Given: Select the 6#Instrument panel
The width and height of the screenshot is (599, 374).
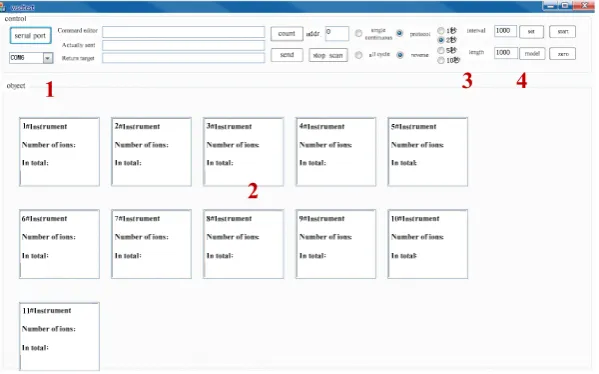Looking at the screenshot, I should pyautogui.click(x=60, y=244).
